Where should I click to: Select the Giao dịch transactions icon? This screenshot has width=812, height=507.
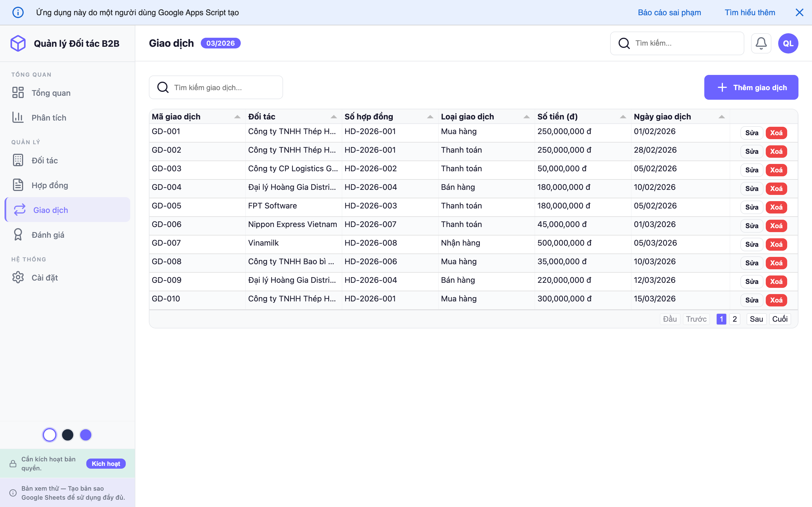[19, 210]
